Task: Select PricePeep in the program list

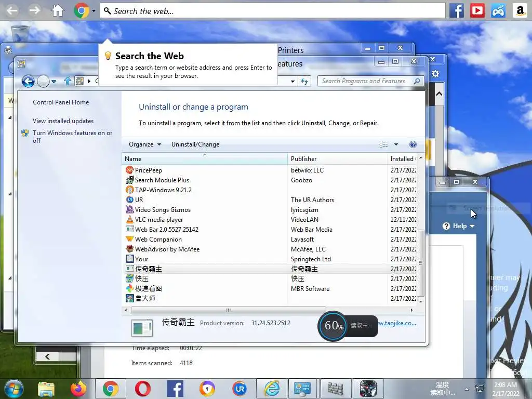Action: [270, 170]
